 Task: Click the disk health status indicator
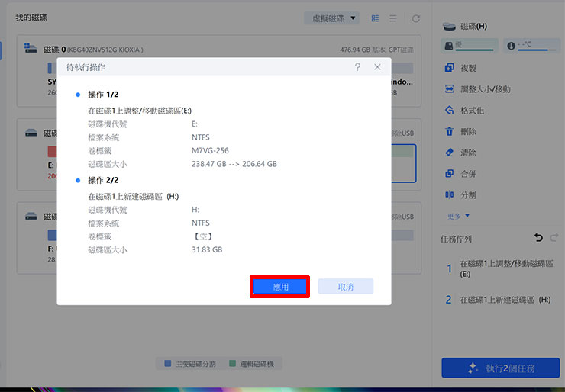[470, 46]
